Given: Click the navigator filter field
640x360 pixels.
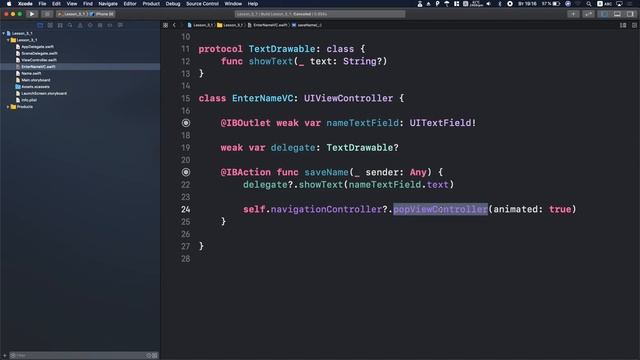Looking at the screenshot, I should point(84,356).
